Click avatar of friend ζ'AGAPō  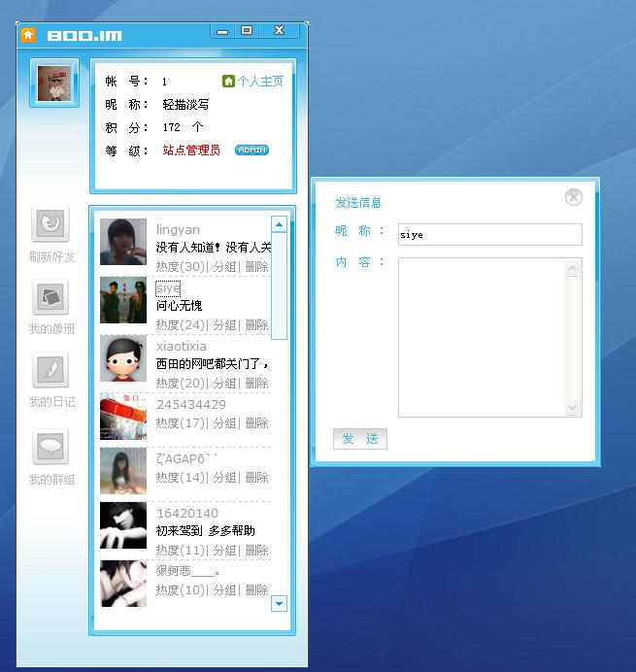pos(123,471)
